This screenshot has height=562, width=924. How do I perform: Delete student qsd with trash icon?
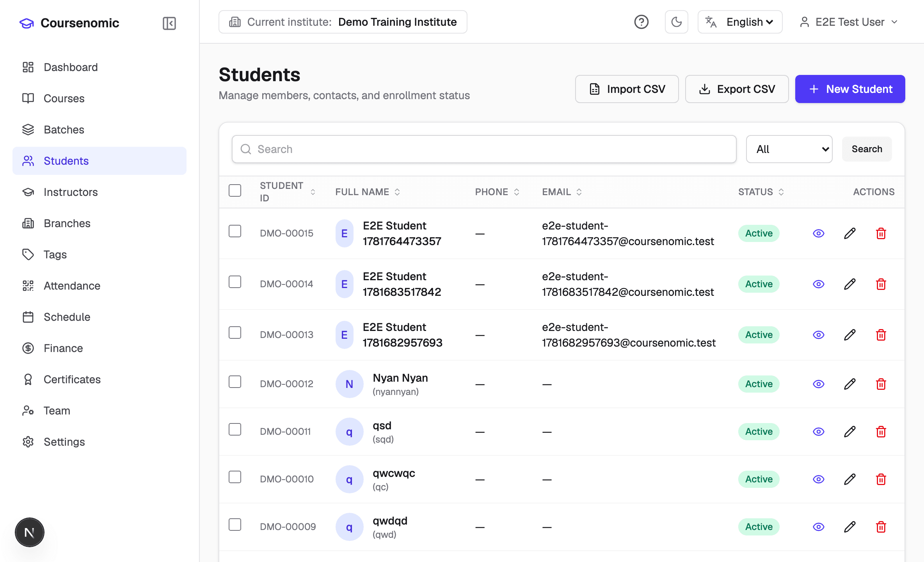(881, 432)
